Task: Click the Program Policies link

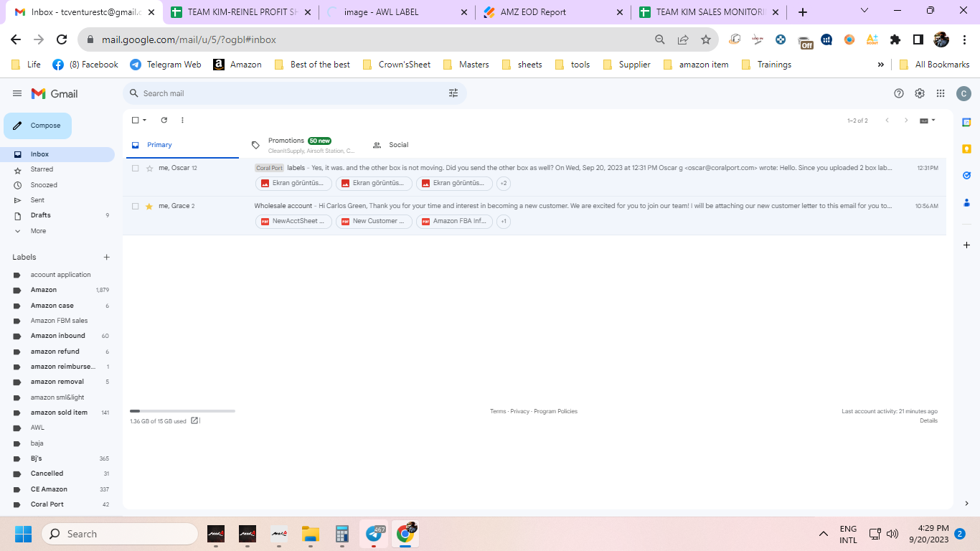Action: 555,411
